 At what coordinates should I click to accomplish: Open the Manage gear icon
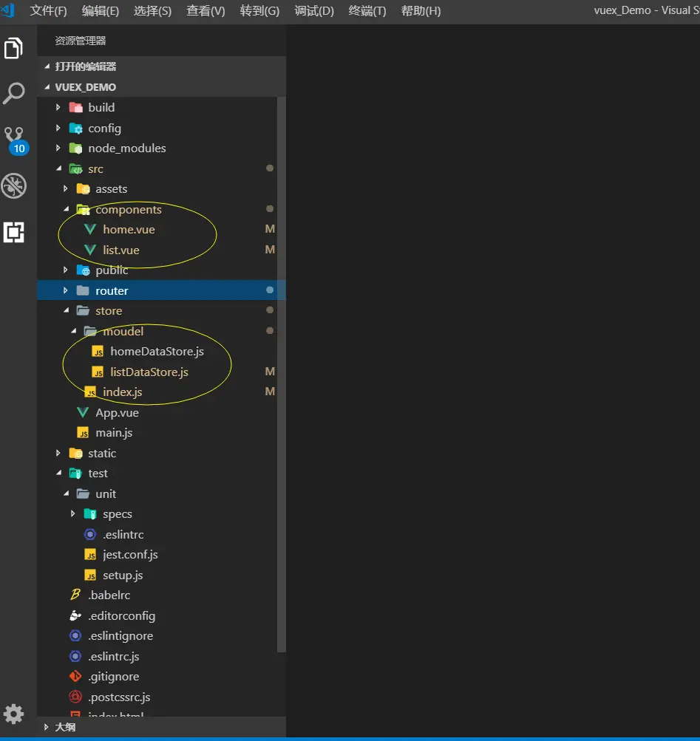tap(14, 714)
